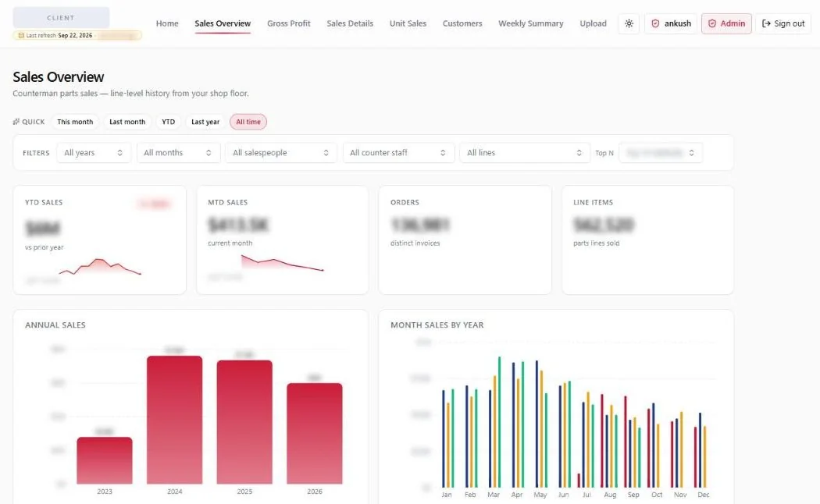The image size is (820, 504).
Task: Click the ORDERS card title
Action: (405, 202)
